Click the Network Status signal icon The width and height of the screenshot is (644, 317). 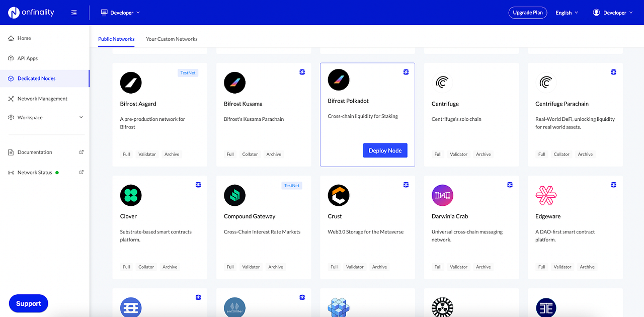pos(11,173)
